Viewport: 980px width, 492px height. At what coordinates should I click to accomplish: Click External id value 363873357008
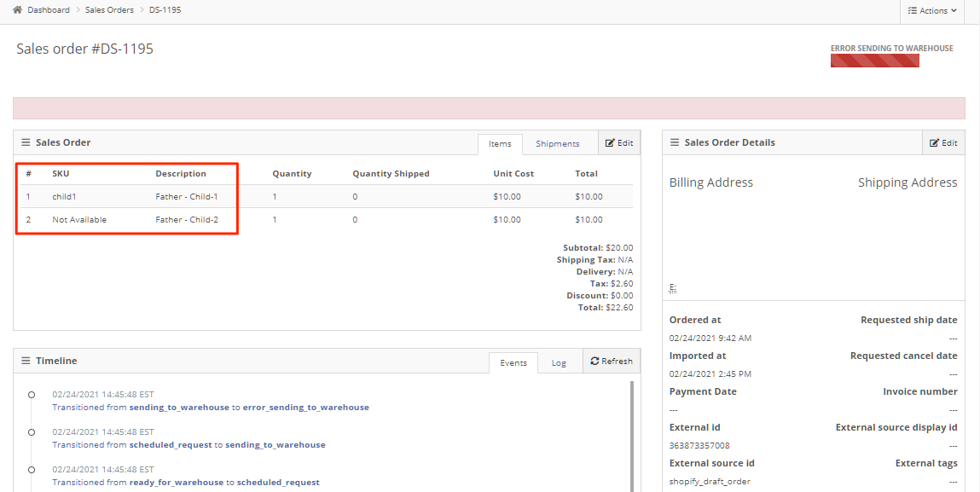(699, 446)
